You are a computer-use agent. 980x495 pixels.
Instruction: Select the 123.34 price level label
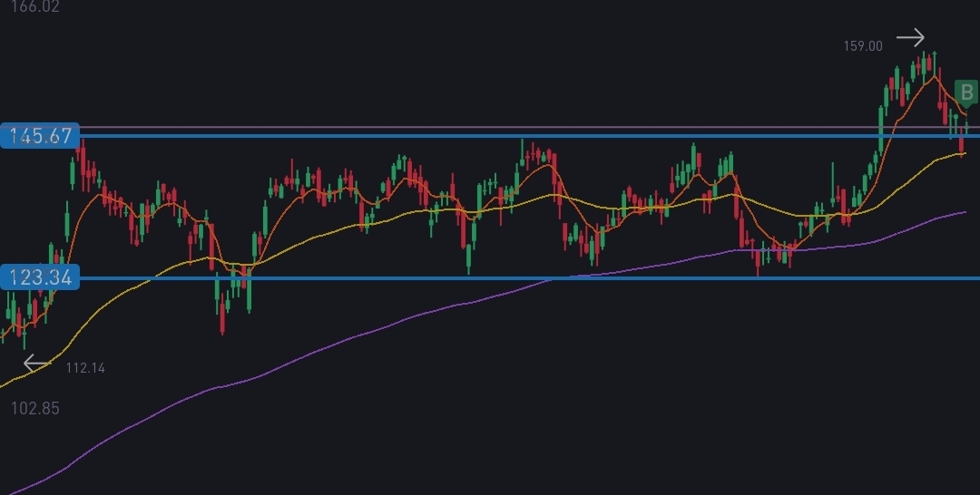[x=40, y=277]
